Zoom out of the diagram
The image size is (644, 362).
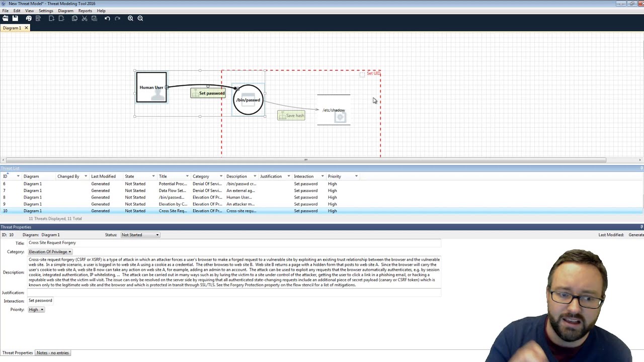pos(140,18)
